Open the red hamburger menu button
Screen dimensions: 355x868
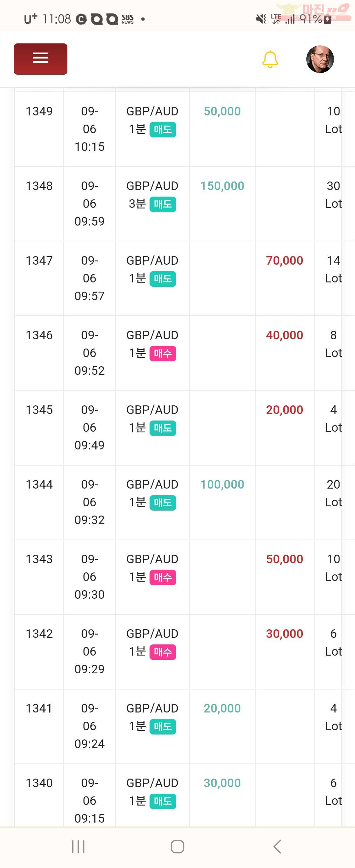(x=40, y=59)
